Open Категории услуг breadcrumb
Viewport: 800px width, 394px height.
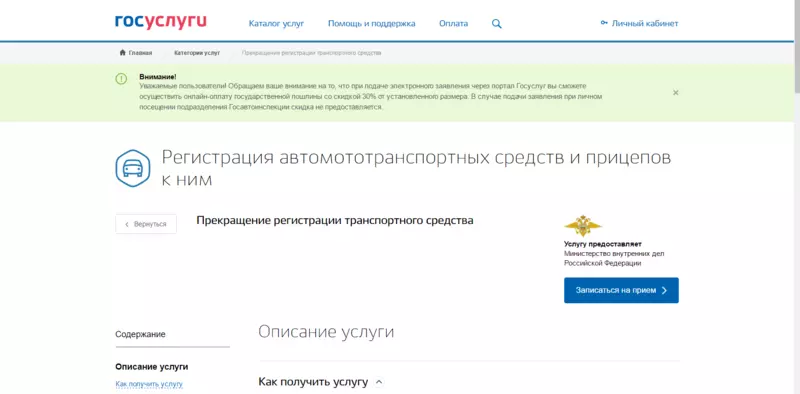click(x=197, y=53)
